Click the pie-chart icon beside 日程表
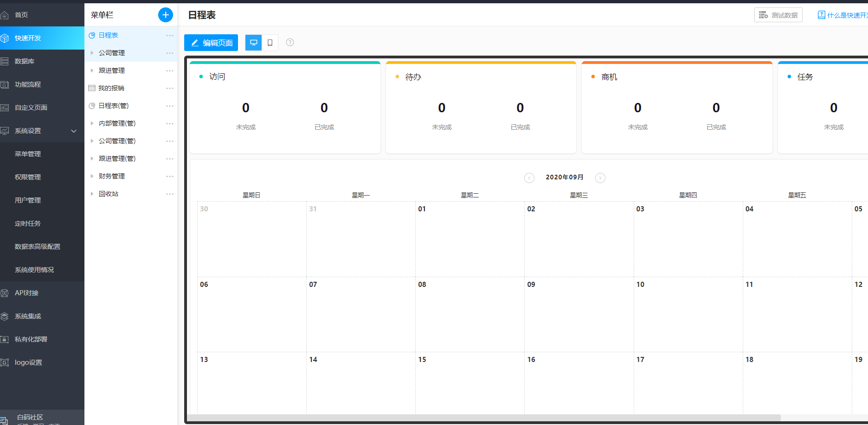 coord(92,35)
